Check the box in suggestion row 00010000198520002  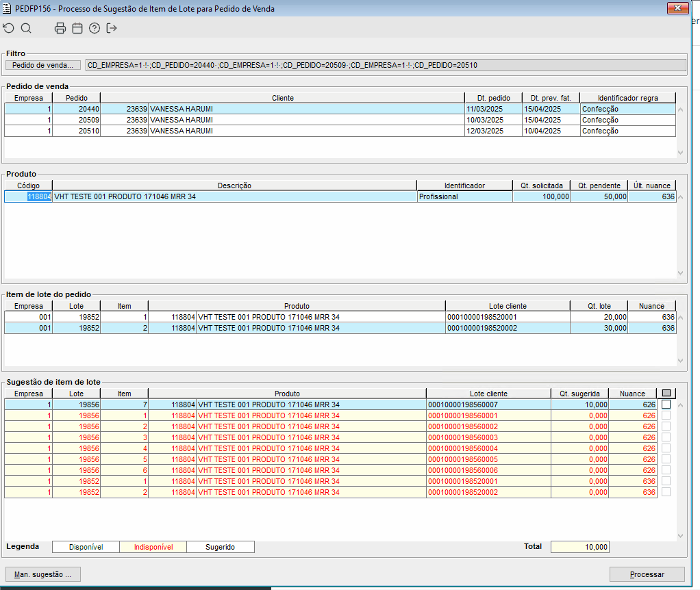tap(666, 492)
